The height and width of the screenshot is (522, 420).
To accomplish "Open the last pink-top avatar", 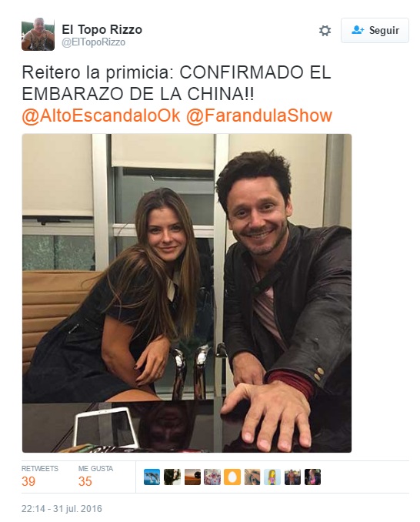I will pos(312,477).
